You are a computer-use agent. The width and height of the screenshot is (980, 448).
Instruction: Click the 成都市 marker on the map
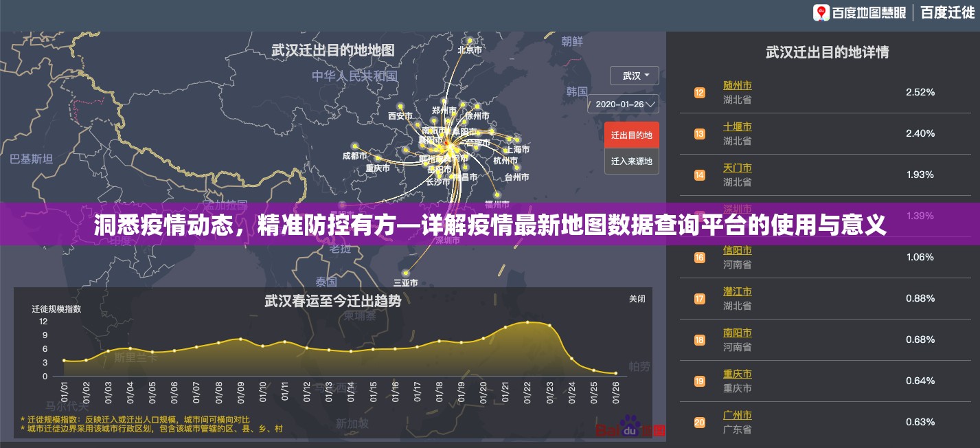point(354,146)
